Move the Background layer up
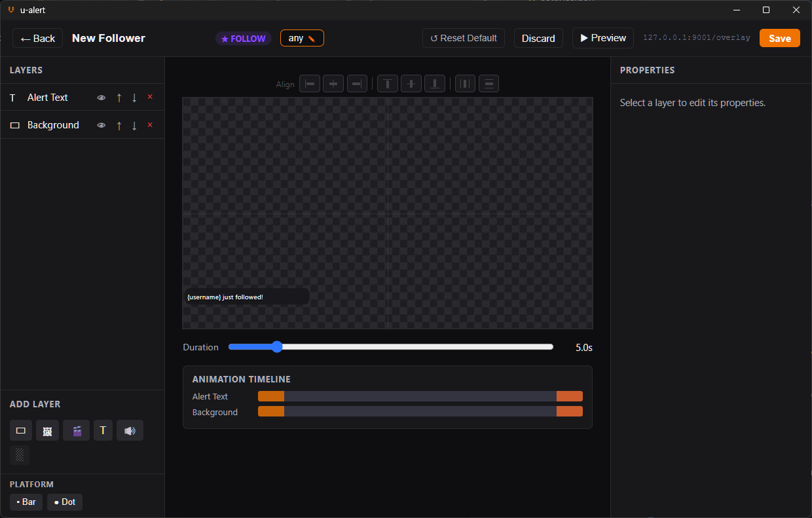 [119, 125]
